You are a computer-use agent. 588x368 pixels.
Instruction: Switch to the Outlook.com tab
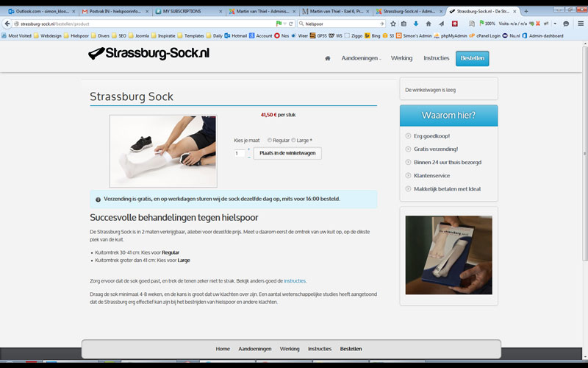point(42,11)
